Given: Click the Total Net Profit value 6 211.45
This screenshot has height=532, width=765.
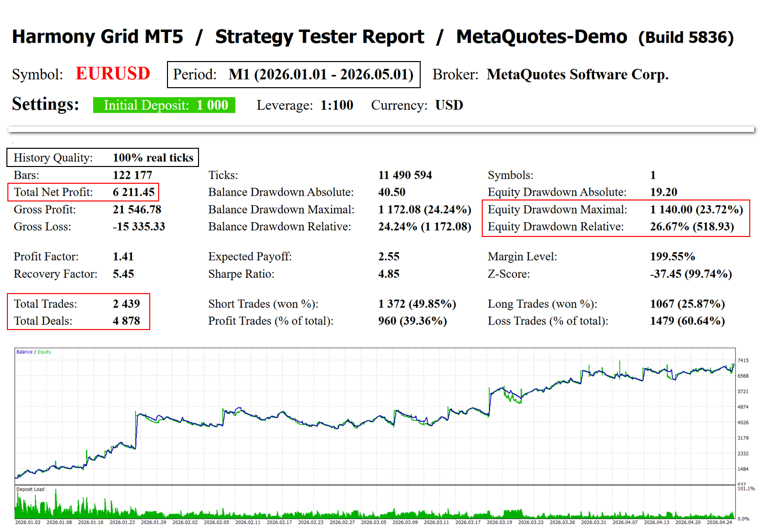Looking at the screenshot, I should pos(133,192).
